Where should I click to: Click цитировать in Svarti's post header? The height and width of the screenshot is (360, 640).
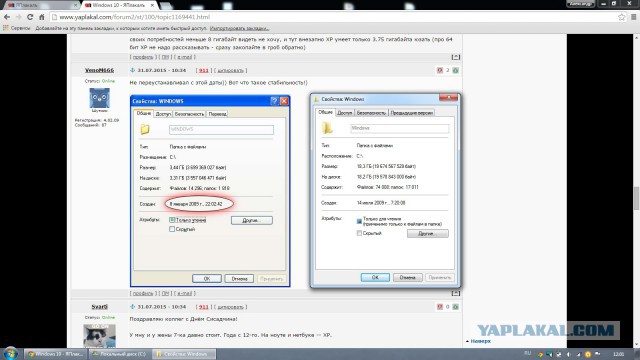pyautogui.click(x=230, y=307)
